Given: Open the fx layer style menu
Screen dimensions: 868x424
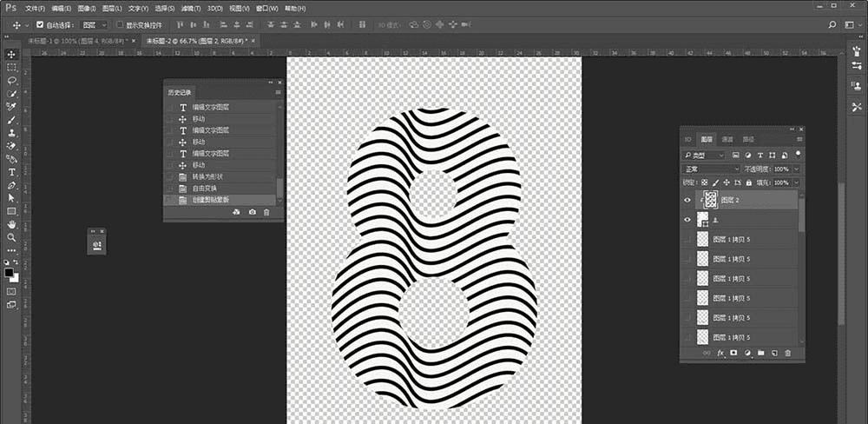Looking at the screenshot, I should click(720, 353).
